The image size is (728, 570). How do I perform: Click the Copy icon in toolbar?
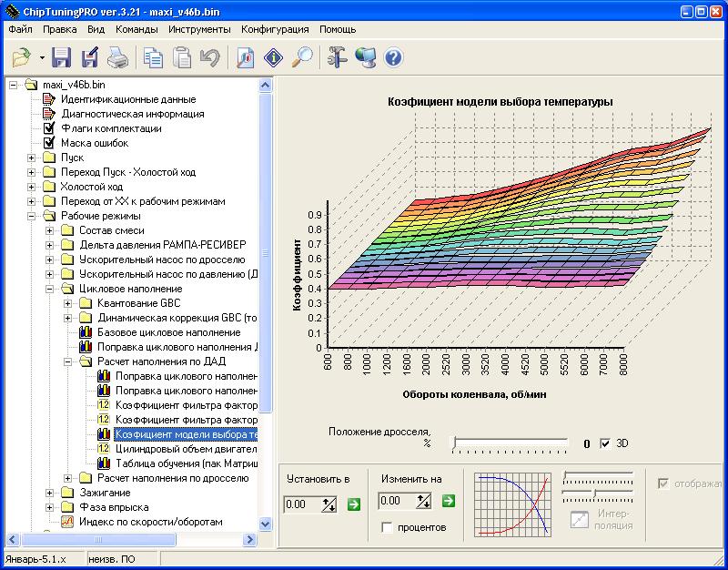pyautogui.click(x=154, y=59)
